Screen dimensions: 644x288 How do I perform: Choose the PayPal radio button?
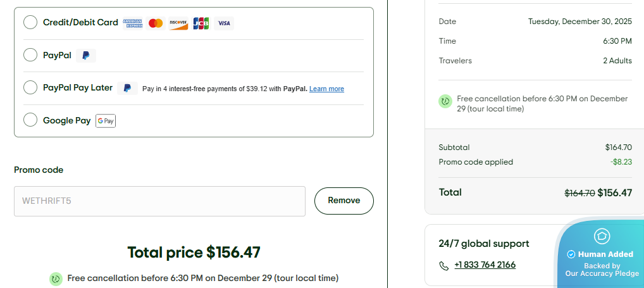[30, 55]
